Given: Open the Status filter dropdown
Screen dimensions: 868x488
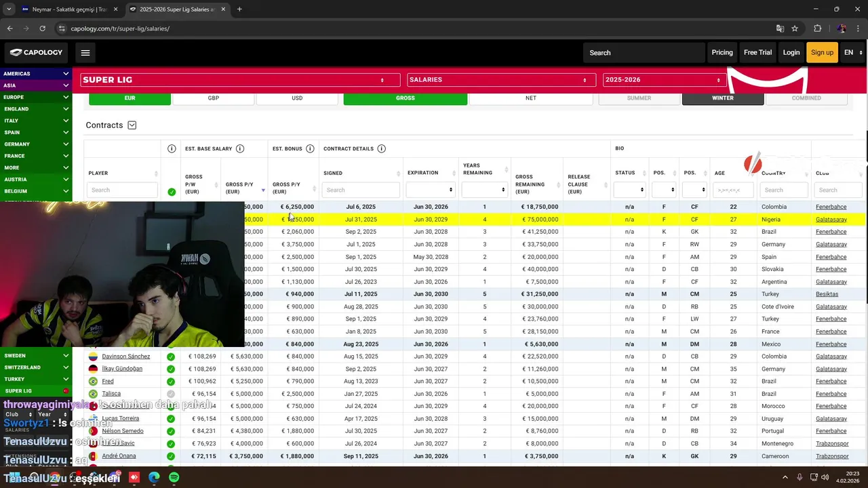Looking at the screenshot, I should coord(629,190).
